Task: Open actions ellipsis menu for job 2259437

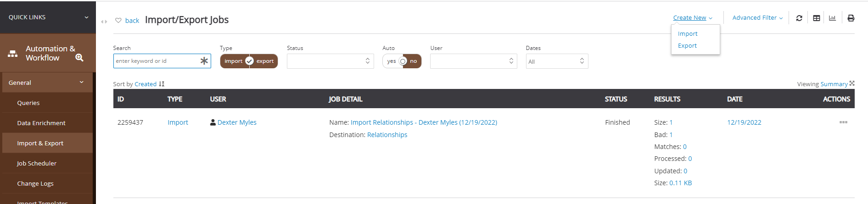Action: click(x=843, y=122)
